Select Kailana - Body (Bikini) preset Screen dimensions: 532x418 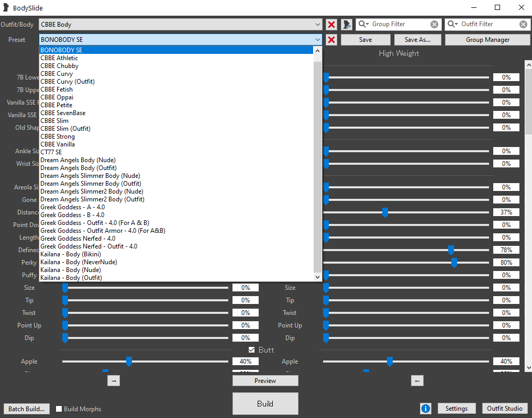[176, 254]
